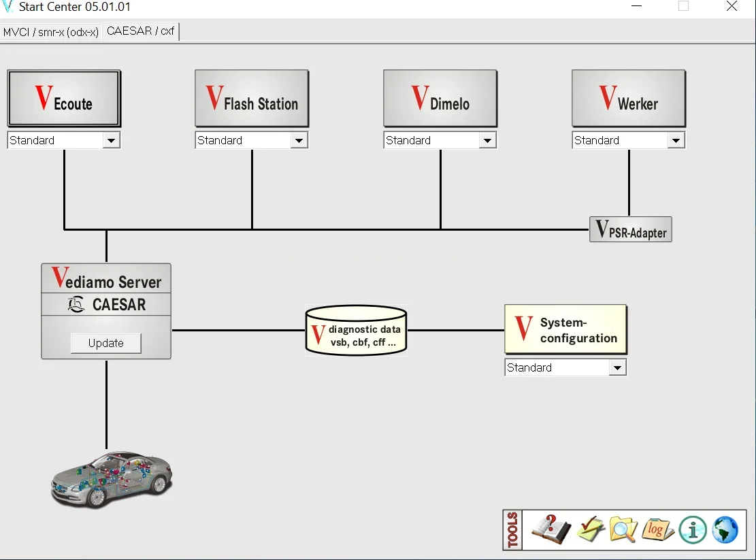Image resolution: width=756 pixels, height=560 pixels.
Task: Minimize the Start Center window
Action: [637, 6]
